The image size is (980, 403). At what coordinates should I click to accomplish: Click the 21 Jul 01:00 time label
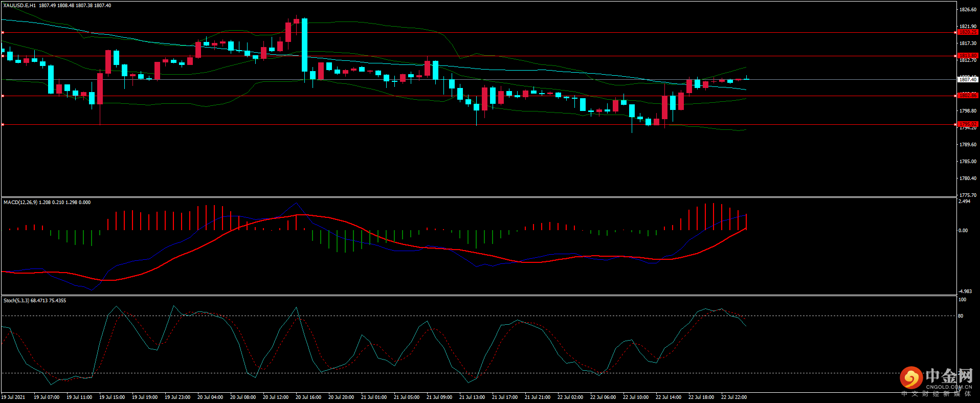(374, 397)
